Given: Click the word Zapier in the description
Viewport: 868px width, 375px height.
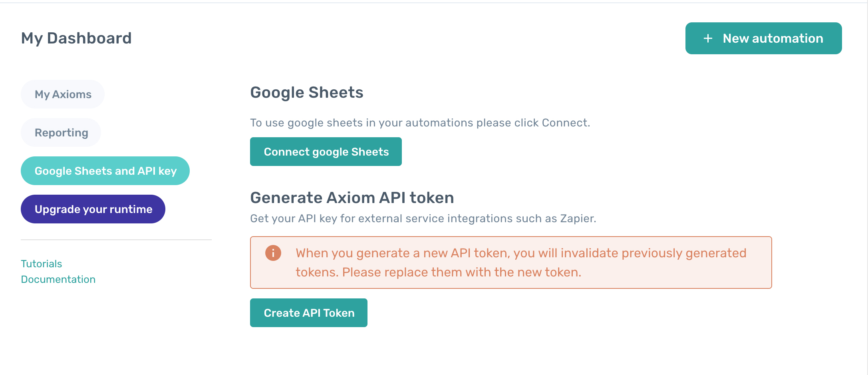Looking at the screenshot, I should point(577,219).
